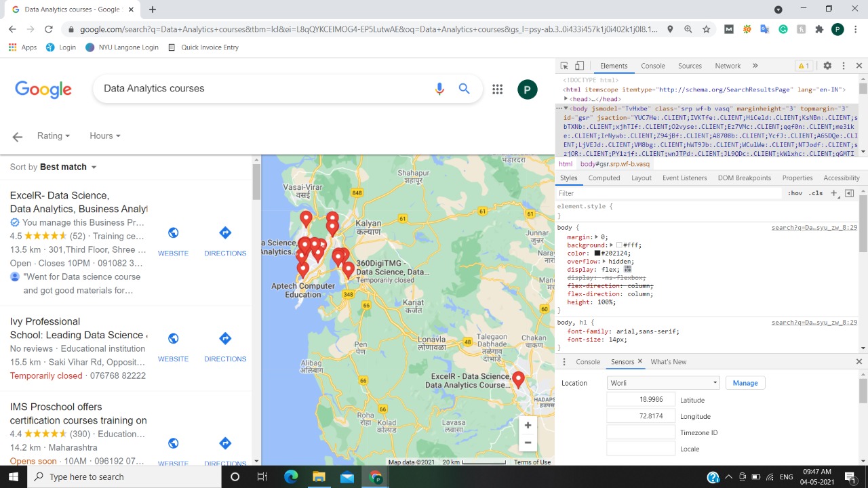Switch to the What's New drawer tab

pyautogui.click(x=668, y=362)
